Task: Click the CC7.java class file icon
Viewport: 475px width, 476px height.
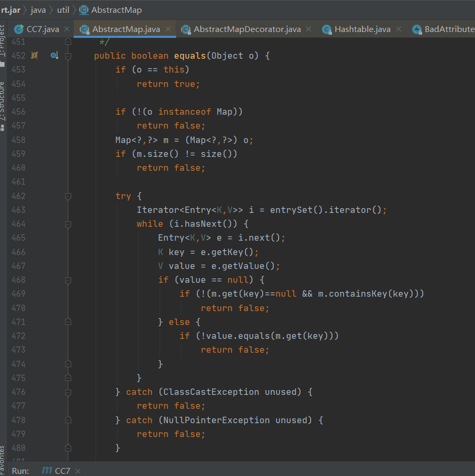Action: (x=19, y=29)
